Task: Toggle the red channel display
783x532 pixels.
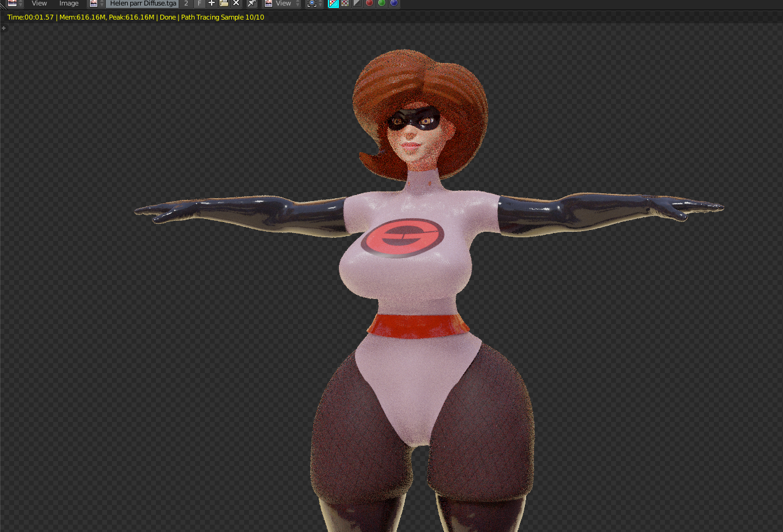Action: tap(369, 3)
